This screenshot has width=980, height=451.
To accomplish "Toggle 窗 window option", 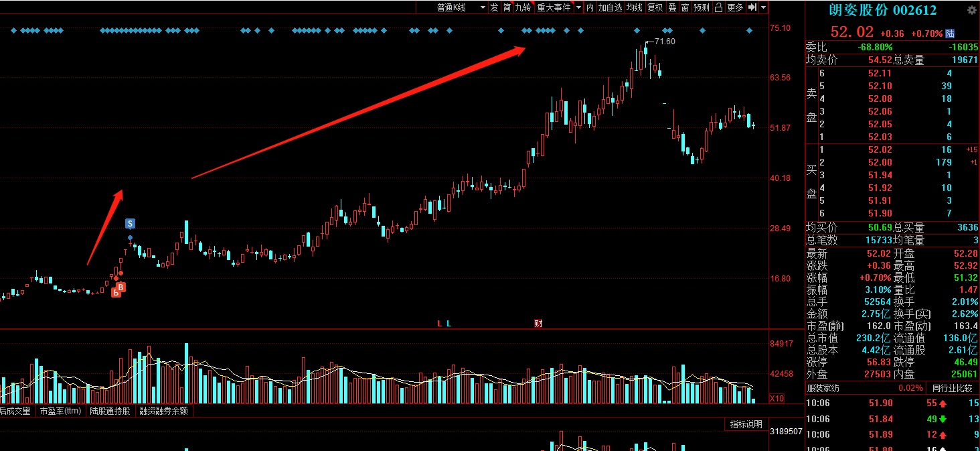I will click(x=685, y=7).
